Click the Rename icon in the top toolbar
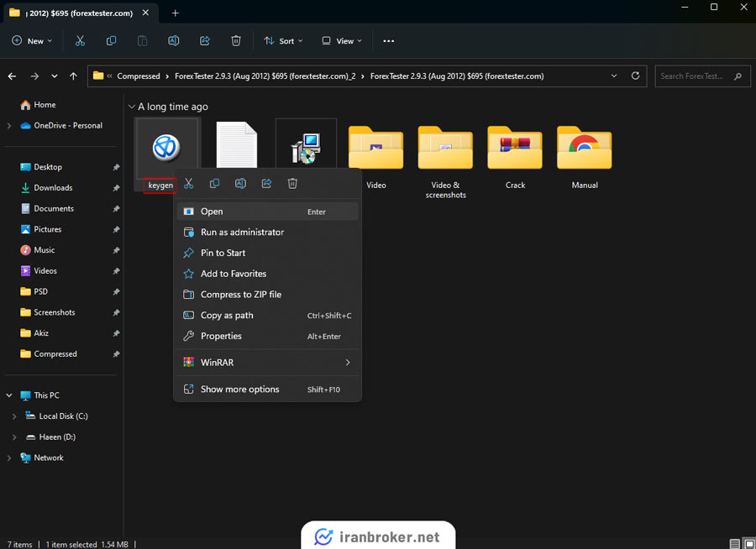 click(174, 41)
